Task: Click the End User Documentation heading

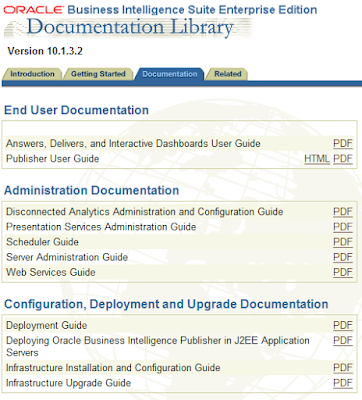Action: tap(76, 110)
